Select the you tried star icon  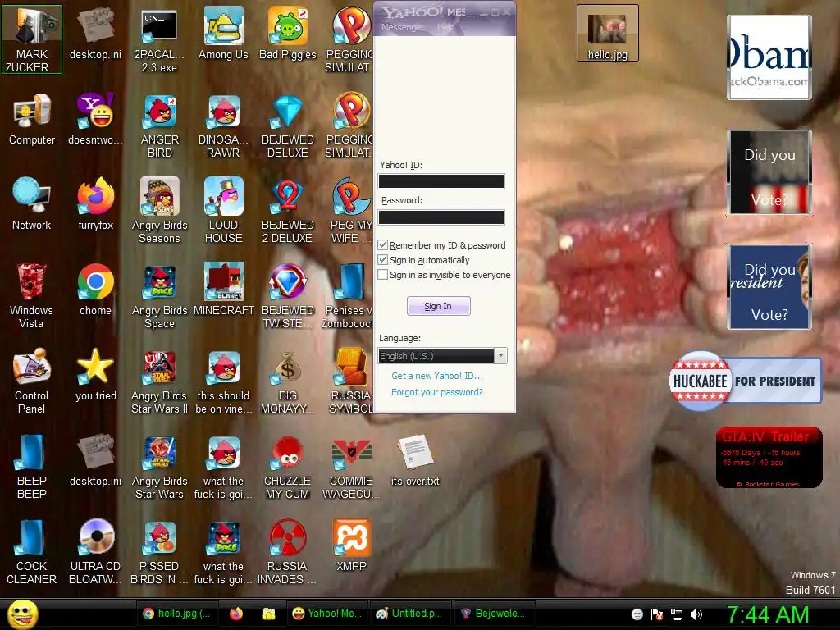[x=96, y=375]
